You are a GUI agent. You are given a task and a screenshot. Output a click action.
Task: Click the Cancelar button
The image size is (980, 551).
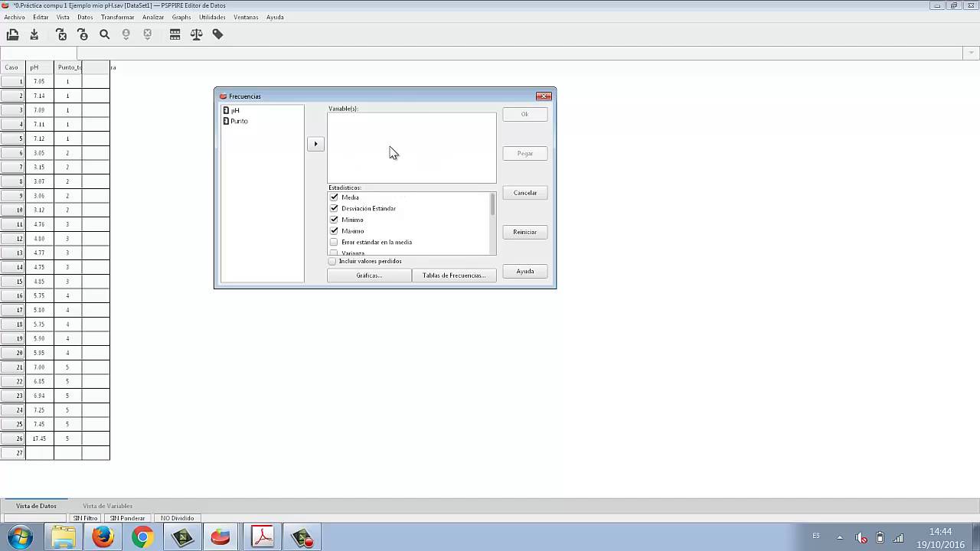[525, 193]
